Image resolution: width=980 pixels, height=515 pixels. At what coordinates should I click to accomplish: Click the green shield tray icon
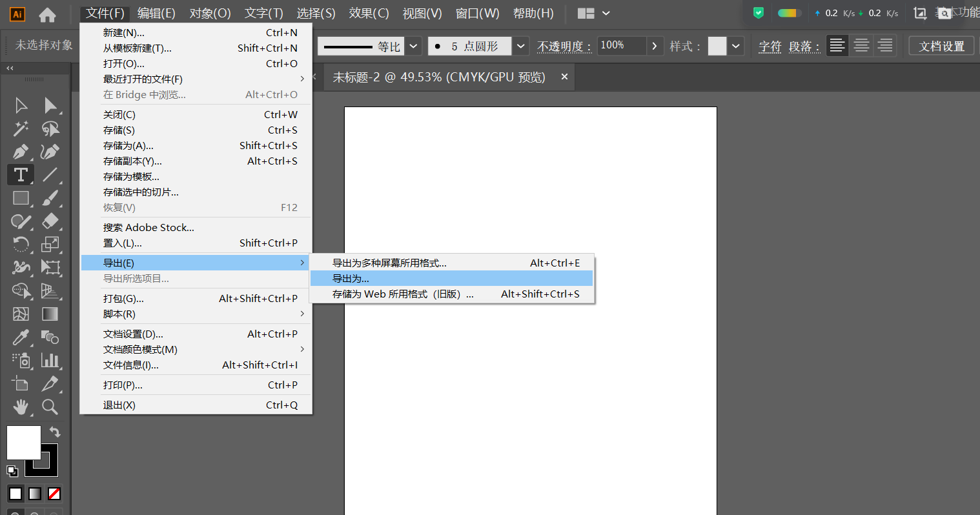pos(759,13)
